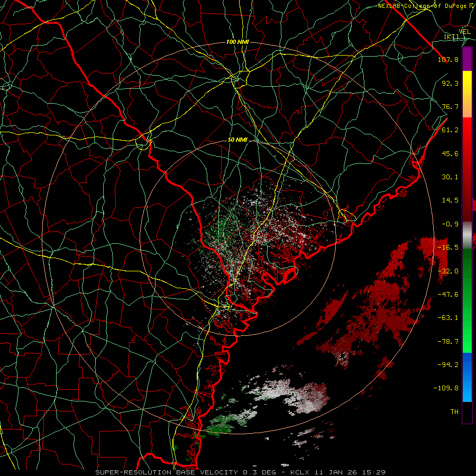This screenshot has width=476, height=476.
Task: Select the -63.1 value on the scale
Action: pos(448,318)
